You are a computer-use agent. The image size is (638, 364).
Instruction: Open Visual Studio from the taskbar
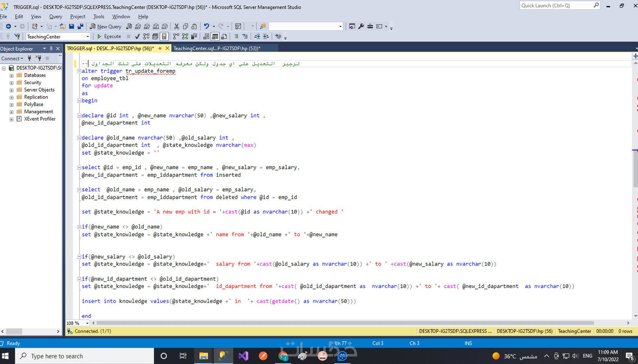(x=243, y=356)
